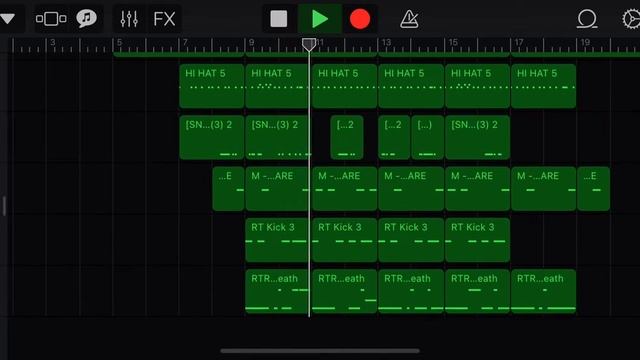Screen dimensions: 640x360
Task: Click the green Play button
Action: [320, 19]
